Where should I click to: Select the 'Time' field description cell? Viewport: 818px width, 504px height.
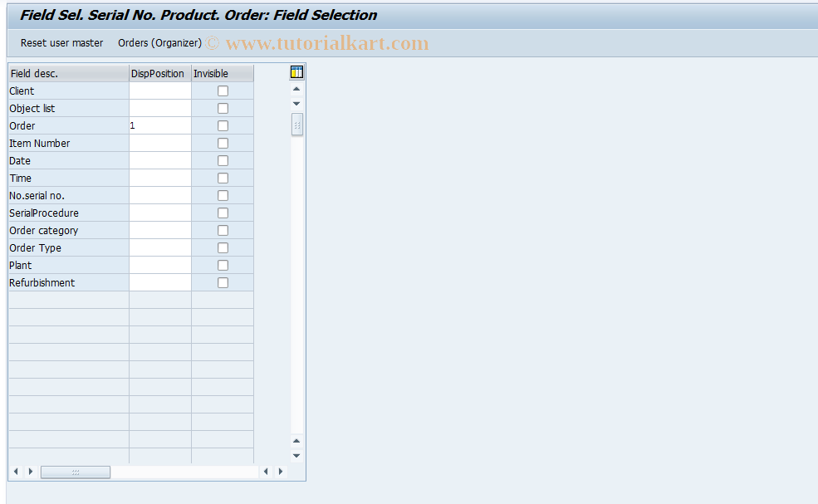(x=68, y=179)
